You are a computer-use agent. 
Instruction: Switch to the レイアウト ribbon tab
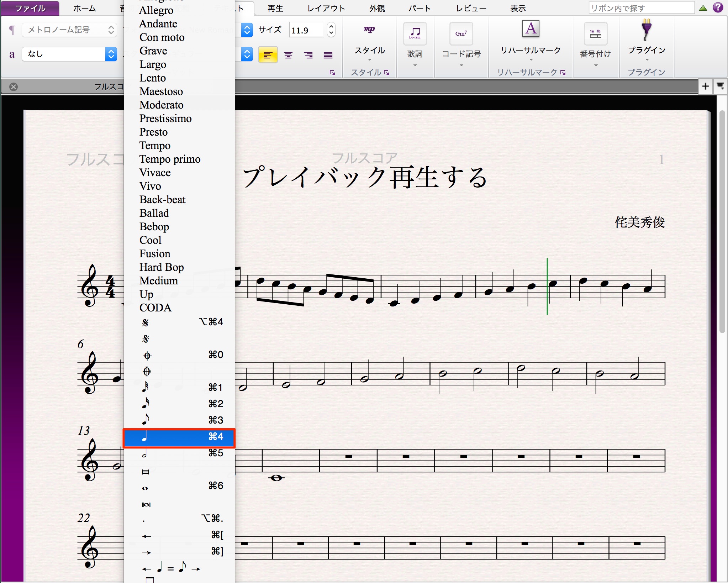326,9
